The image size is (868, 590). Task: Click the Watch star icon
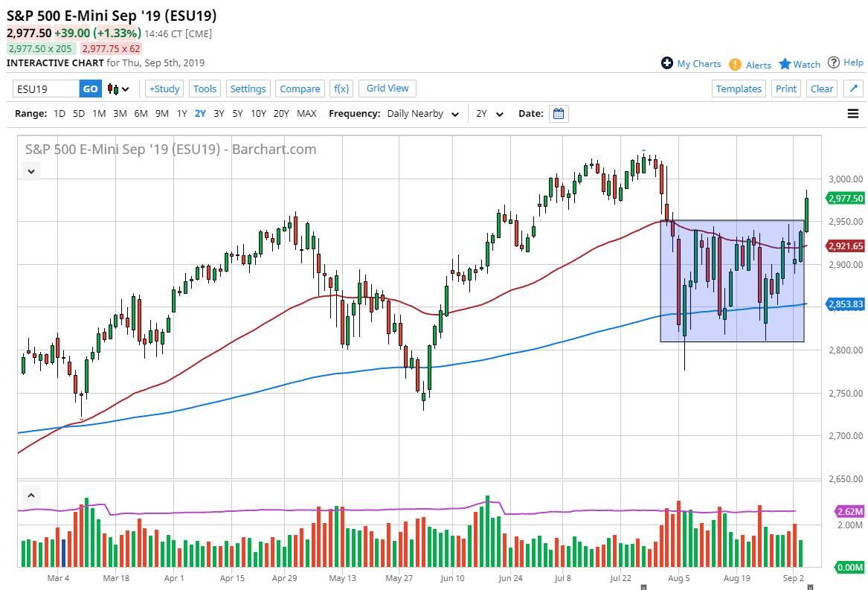(786, 65)
